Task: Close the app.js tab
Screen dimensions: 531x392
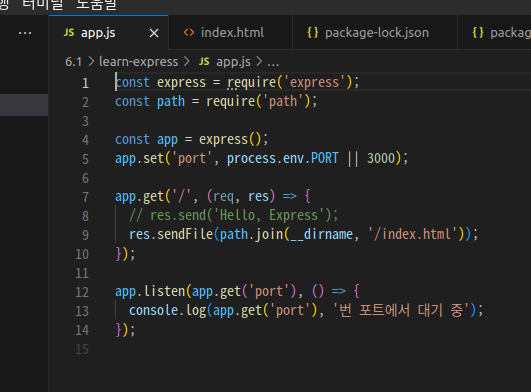Action: coord(154,33)
